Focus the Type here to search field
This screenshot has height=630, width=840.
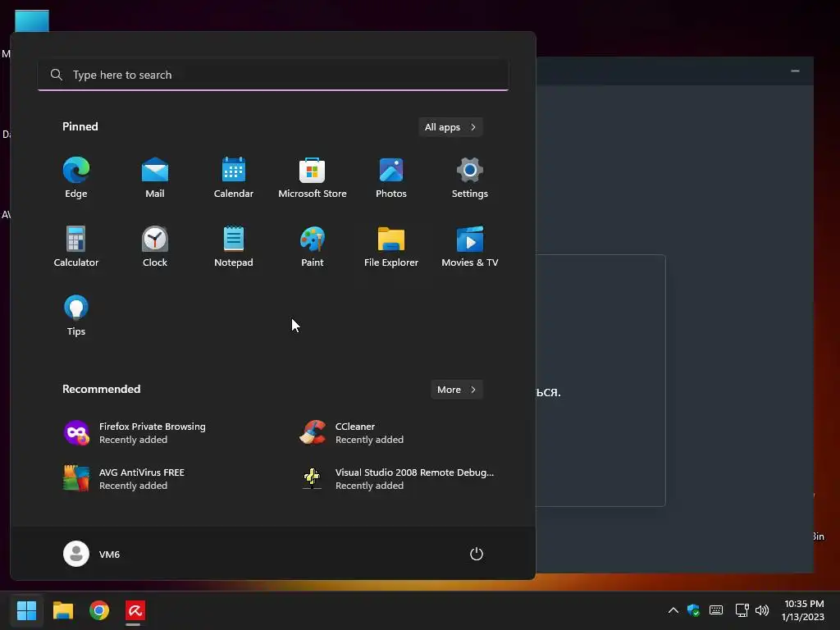point(273,75)
